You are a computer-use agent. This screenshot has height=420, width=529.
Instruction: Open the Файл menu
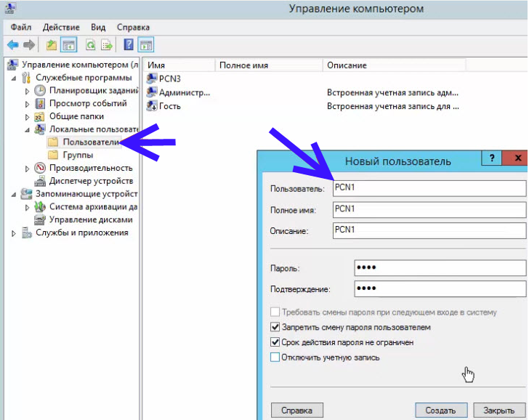coord(21,27)
